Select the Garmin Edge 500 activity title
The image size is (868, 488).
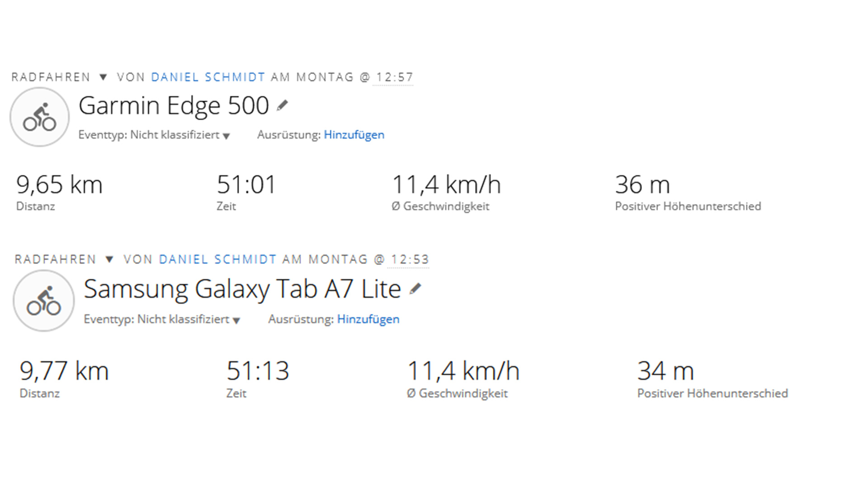[x=174, y=106]
